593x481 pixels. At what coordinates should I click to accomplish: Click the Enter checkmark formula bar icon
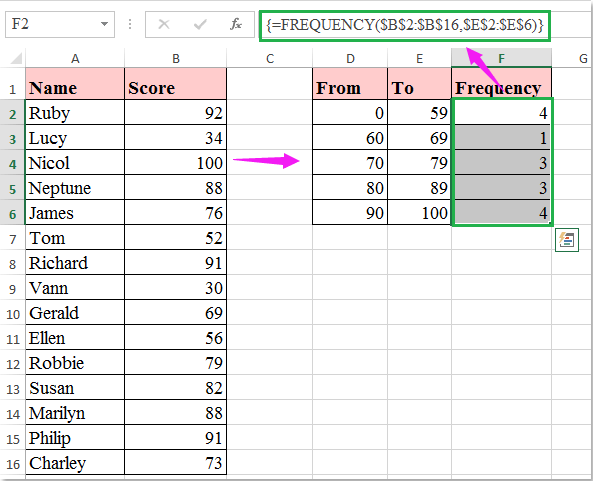tap(200, 25)
